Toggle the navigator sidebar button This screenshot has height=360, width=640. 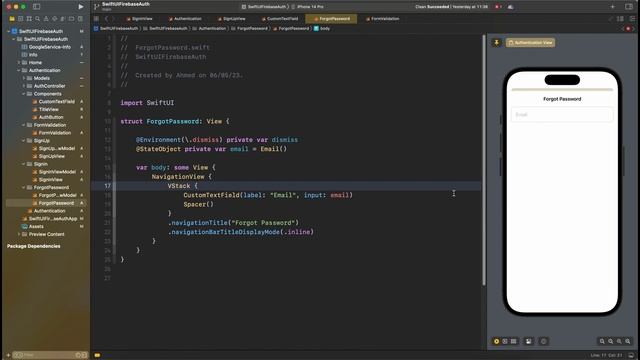click(36, 7)
